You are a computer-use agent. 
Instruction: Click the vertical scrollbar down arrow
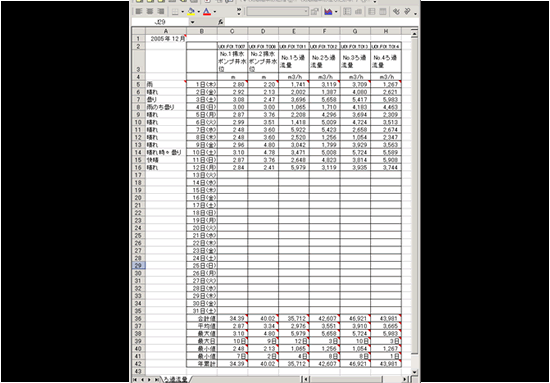(x=414, y=372)
